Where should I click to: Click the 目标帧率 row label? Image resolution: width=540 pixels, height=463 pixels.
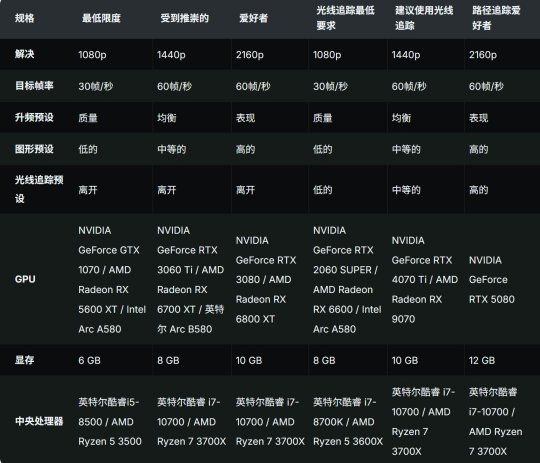click(34, 85)
